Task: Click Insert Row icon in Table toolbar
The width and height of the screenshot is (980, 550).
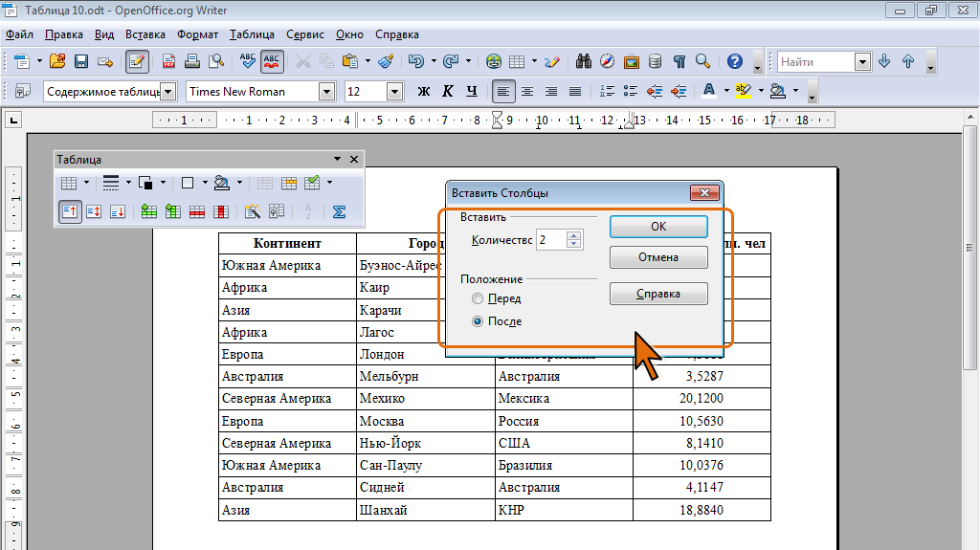Action: (x=148, y=212)
